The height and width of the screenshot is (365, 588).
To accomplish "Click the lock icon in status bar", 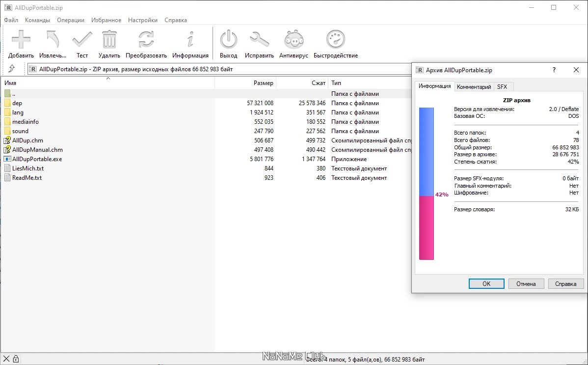I will [x=16, y=359].
